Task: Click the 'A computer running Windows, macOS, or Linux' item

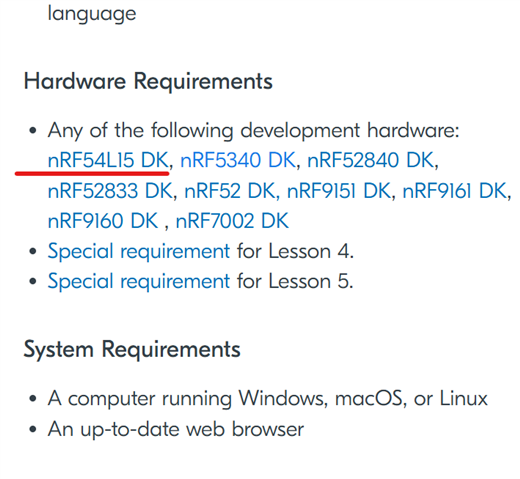Action: point(268,399)
